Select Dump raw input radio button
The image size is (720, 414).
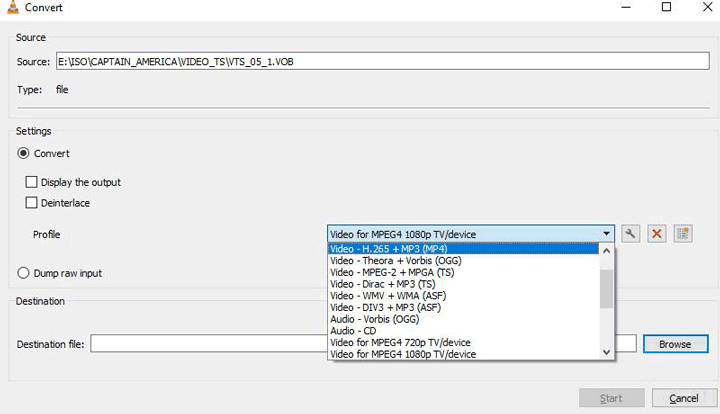point(23,273)
